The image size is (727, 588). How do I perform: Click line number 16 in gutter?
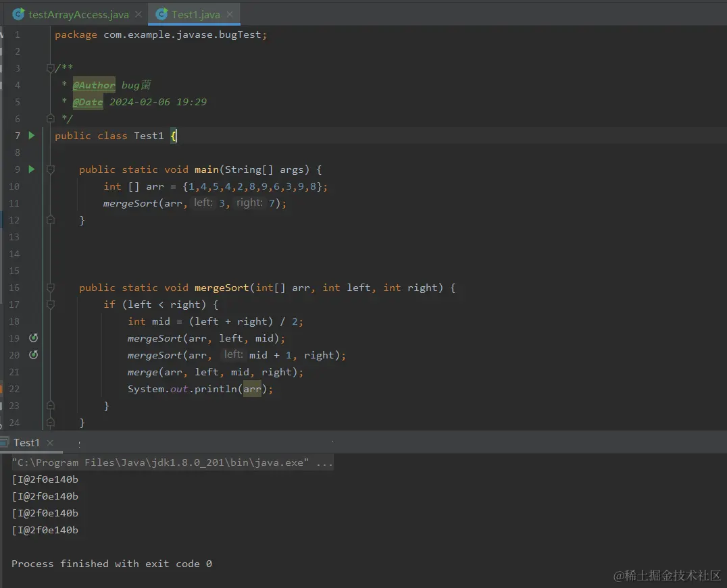coord(14,288)
